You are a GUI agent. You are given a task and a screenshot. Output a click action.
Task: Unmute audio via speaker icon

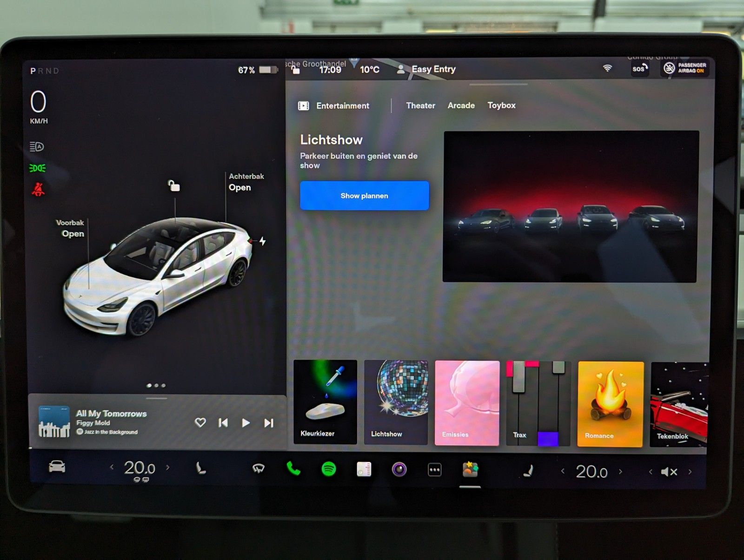669,472
